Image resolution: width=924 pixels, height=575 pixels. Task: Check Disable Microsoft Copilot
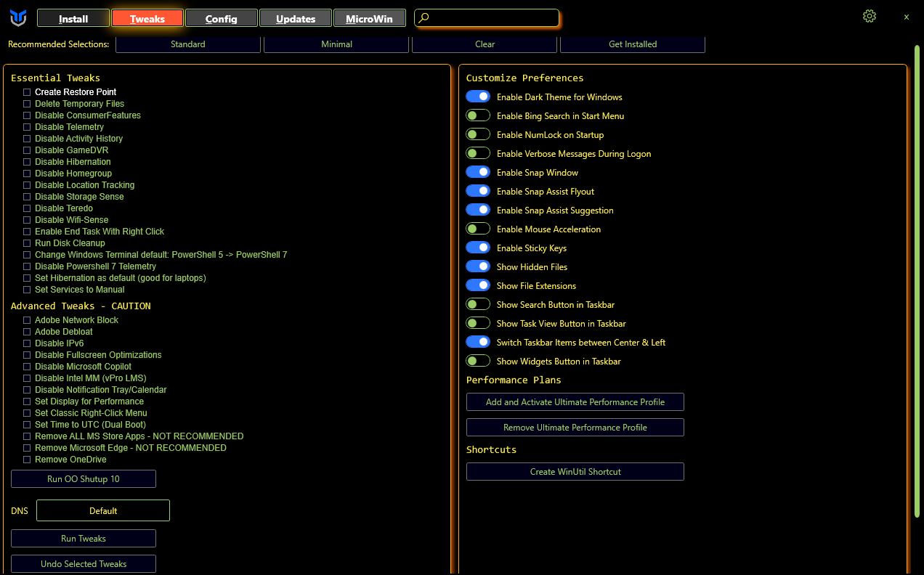click(x=27, y=367)
